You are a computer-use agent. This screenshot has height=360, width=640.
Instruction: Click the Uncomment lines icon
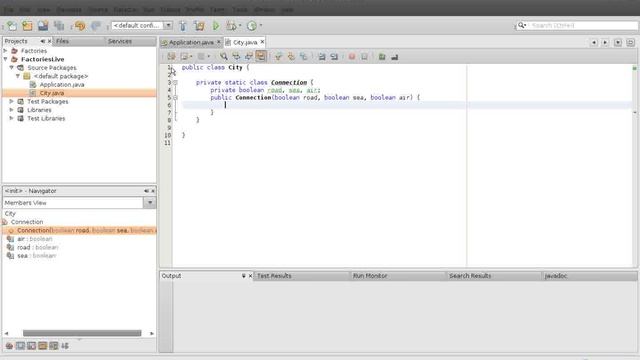[395, 57]
